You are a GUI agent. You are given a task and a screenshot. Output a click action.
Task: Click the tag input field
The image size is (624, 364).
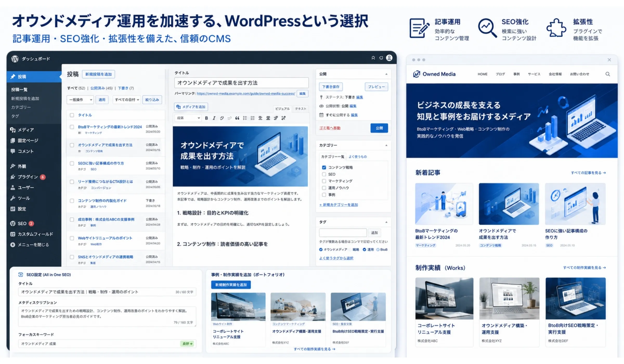343,232
